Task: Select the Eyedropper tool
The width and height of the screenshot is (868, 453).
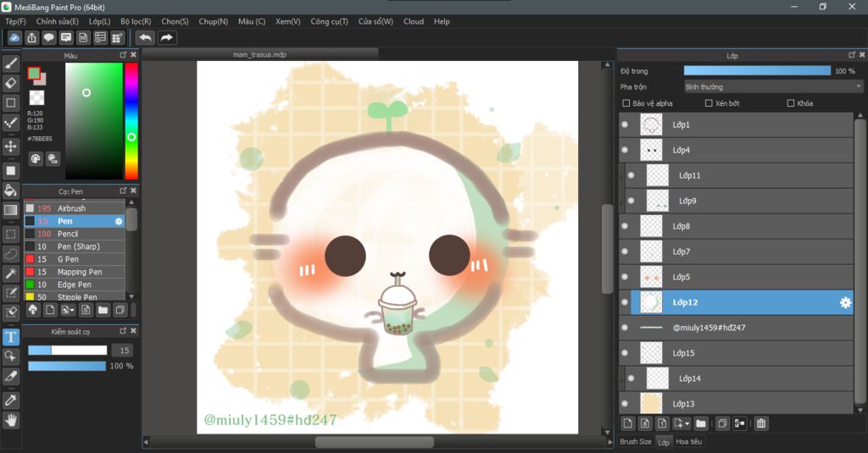Action: tap(10, 401)
